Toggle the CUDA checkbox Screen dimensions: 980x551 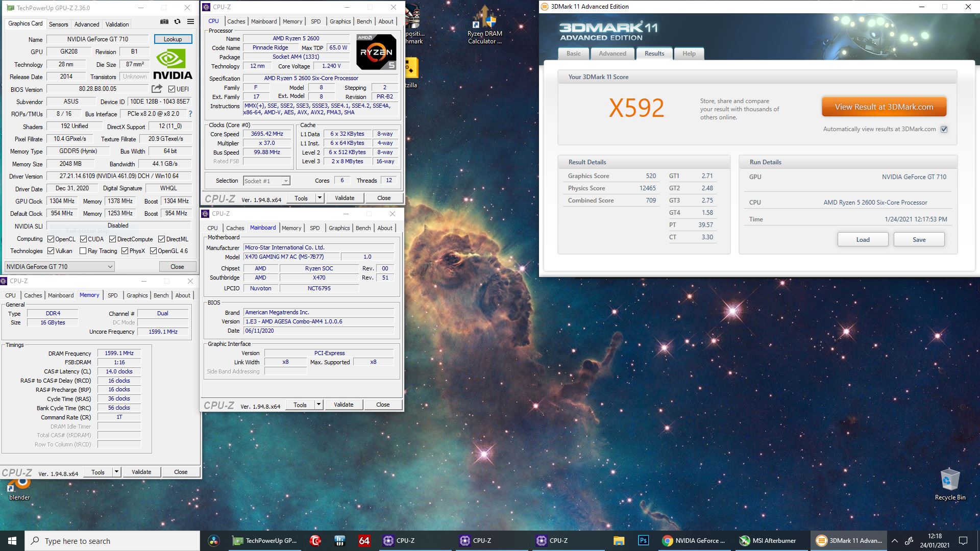coord(83,239)
